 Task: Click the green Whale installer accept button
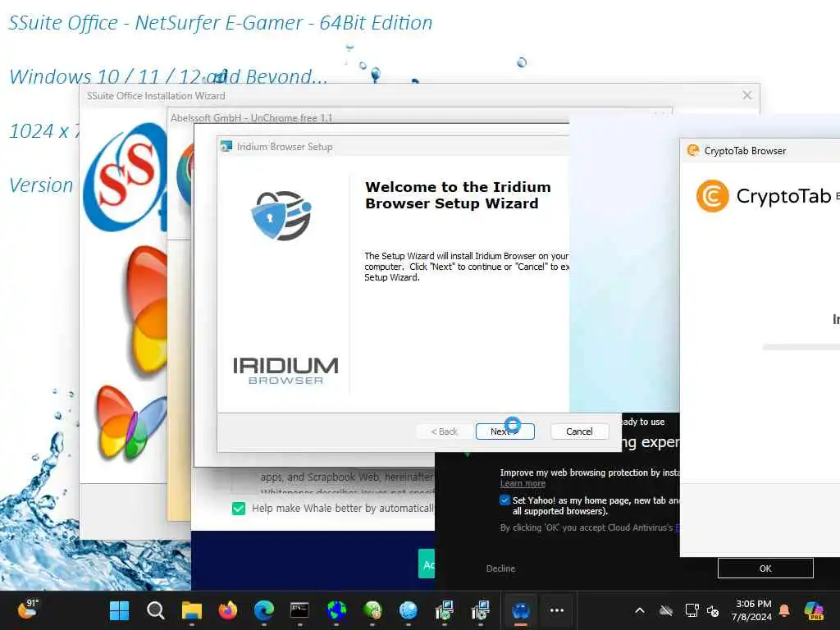(427, 564)
